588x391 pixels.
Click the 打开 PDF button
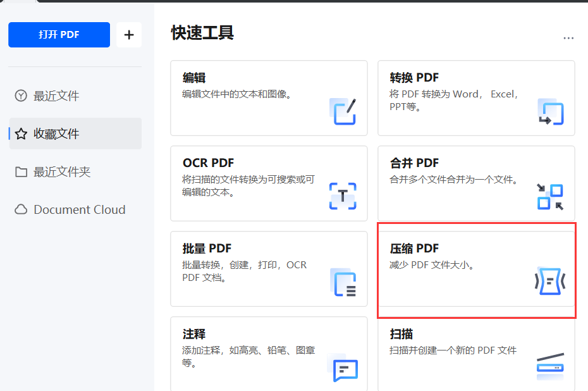[59, 35]
